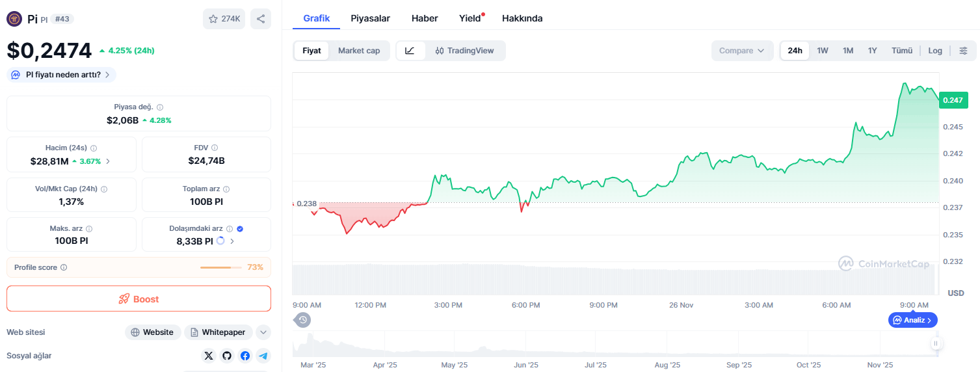
Task: Click the Analiz button
Action: click(x=913, y=320)
